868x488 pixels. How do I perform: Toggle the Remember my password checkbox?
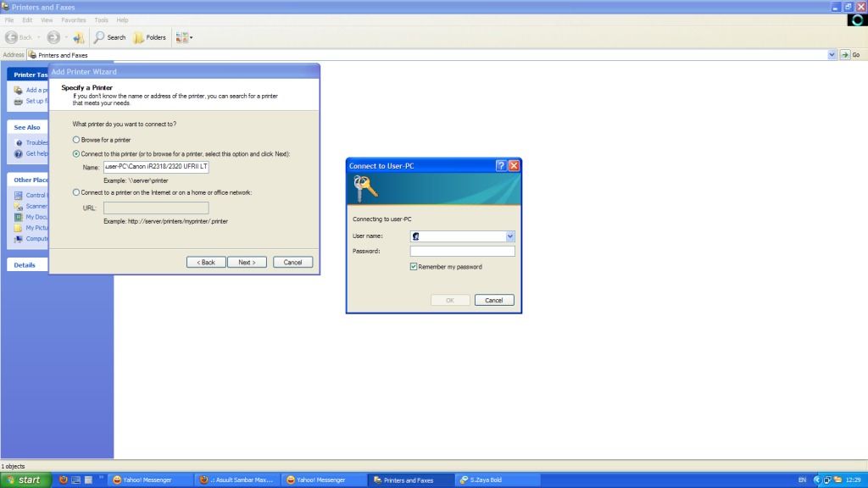(414, 267)
